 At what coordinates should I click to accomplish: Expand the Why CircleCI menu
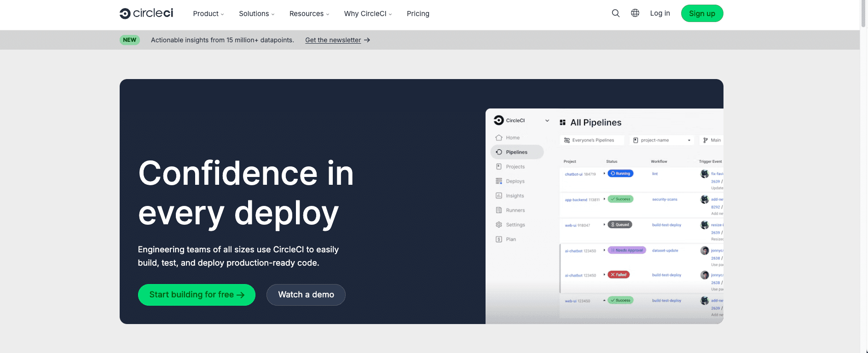pos(368,14)
